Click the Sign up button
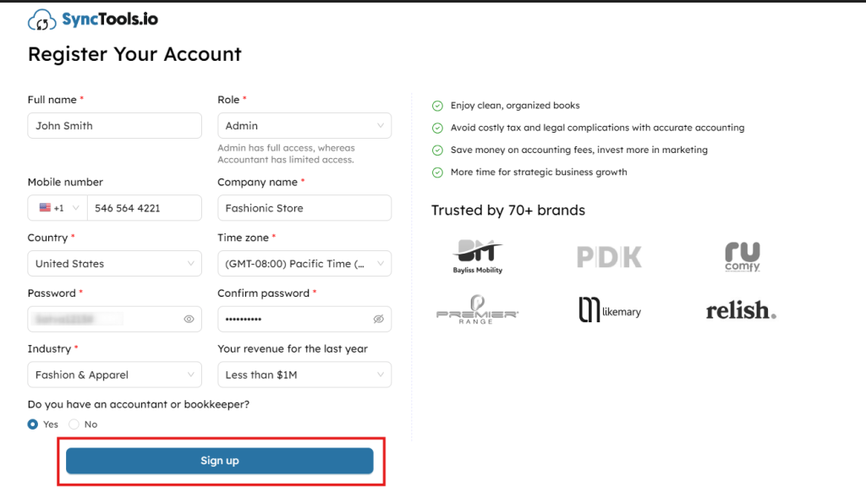Screen dimensions: 866x504 point(220,461)
